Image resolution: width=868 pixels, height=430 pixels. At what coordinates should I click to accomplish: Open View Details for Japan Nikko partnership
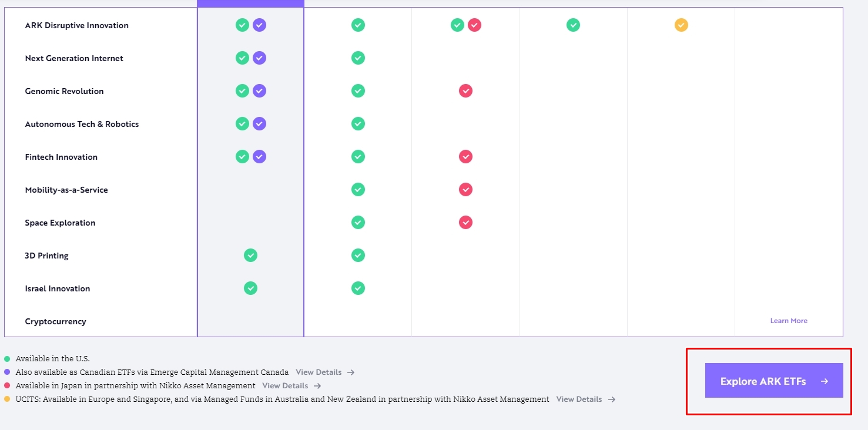(291, 385)
